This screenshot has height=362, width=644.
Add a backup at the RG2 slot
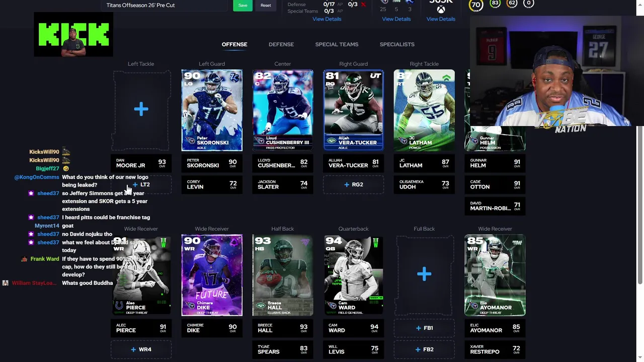pyautogui.click(x=353, y=185)
